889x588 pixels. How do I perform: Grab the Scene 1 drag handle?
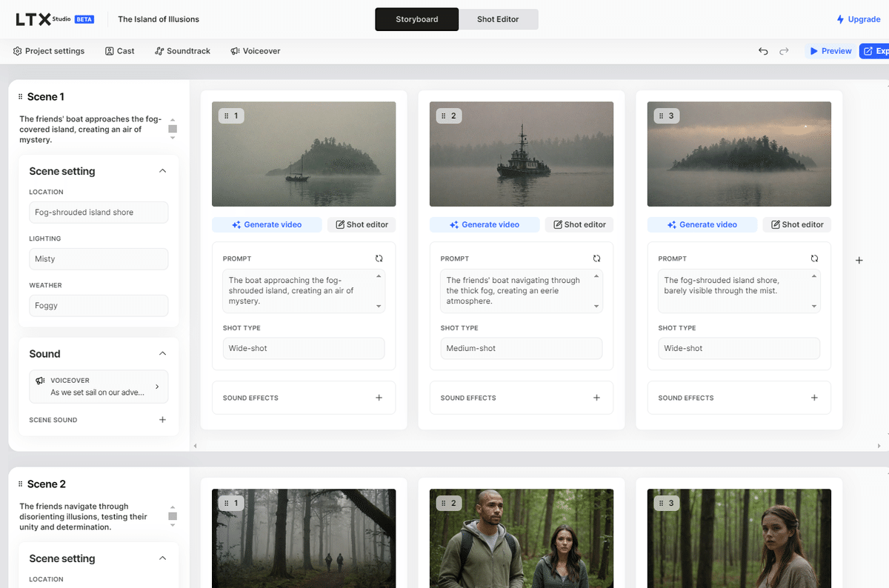[21, 97]
